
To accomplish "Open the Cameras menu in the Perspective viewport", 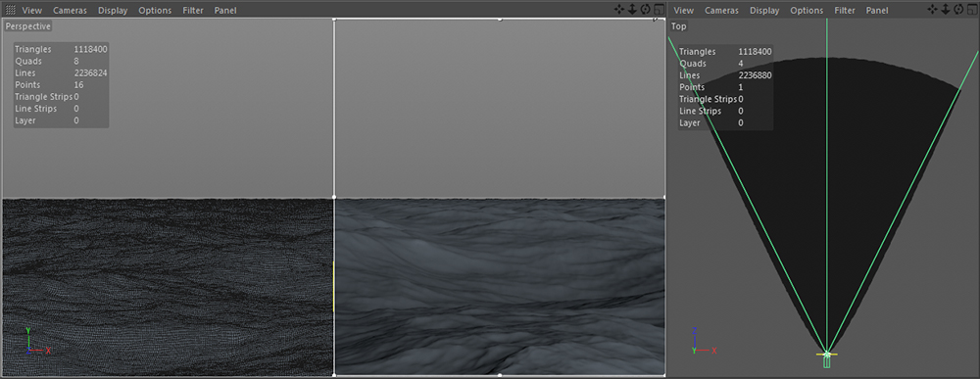I will [70, 11].
